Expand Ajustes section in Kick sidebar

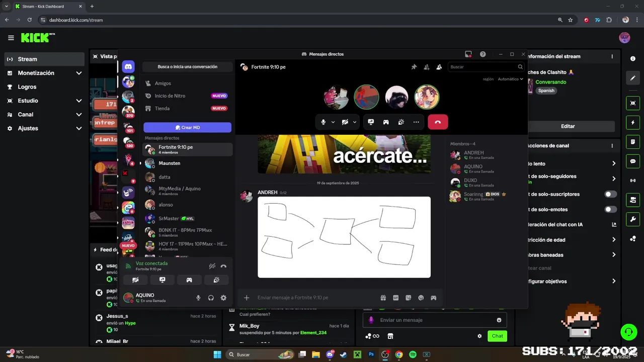79,128
